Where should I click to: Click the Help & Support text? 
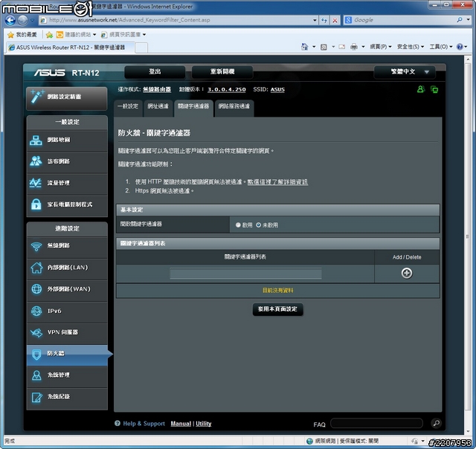pos(144,424)
